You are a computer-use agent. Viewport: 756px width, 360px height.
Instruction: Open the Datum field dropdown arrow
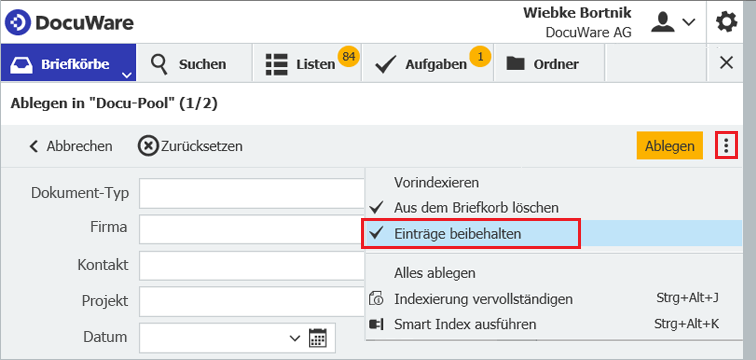point(295,338)
